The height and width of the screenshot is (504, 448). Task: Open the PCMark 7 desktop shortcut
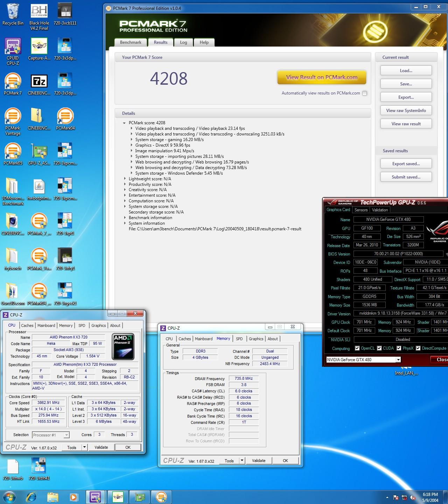point(13,84)
